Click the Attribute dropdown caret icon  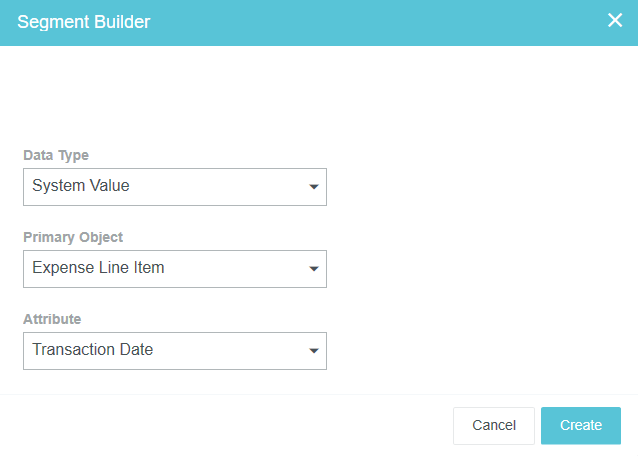[313, 351]
